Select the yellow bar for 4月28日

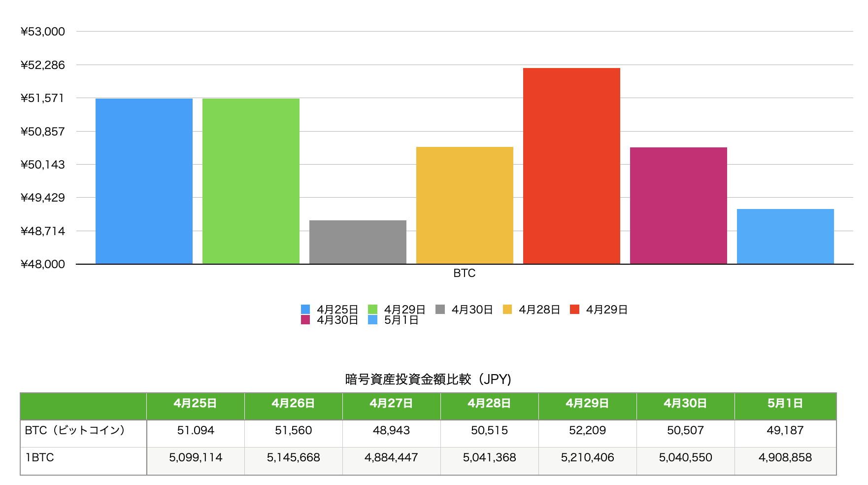(465, 205)
